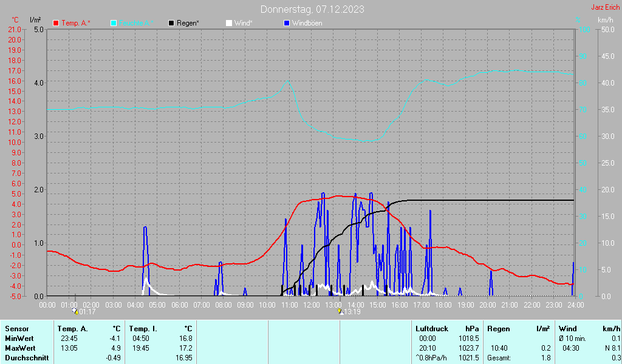
Task: Select the 'Windböen' legend label
Action: click(x=307, y=24)
